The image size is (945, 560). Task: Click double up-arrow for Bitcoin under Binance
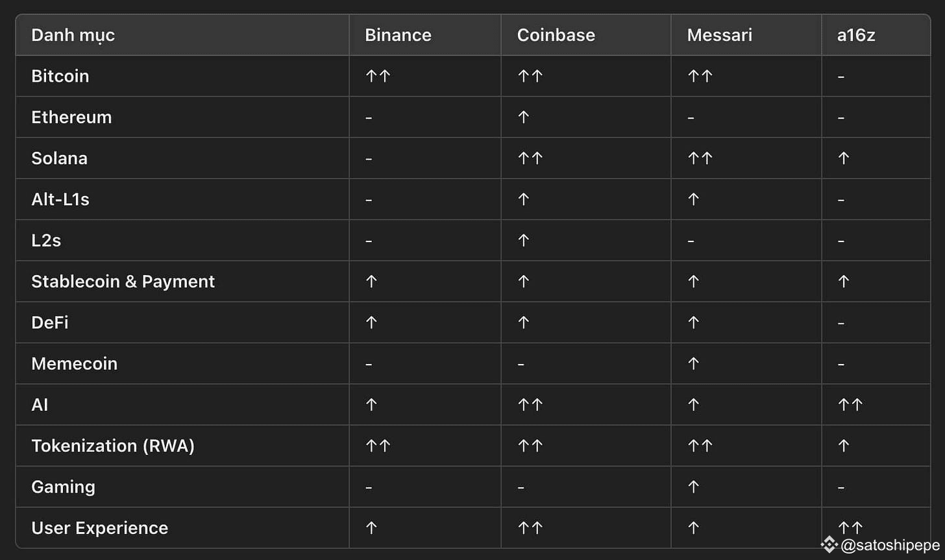378,76
